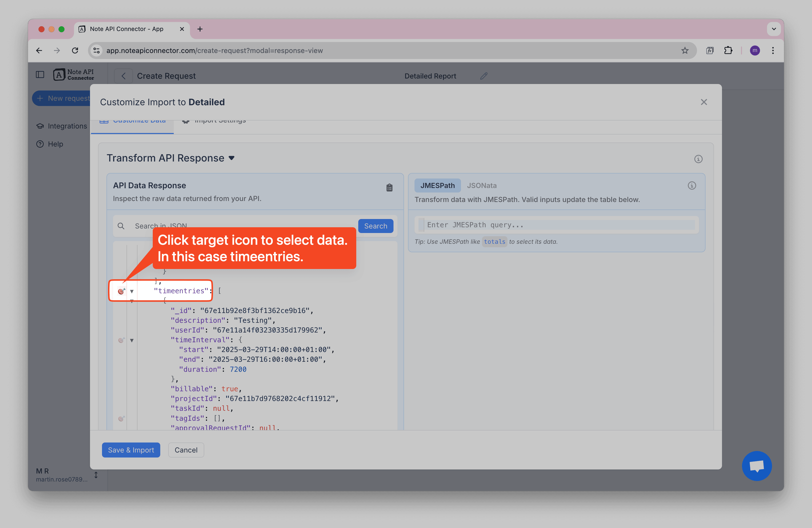Click the target icon beside timeInterval
The width and height of the screenshot is (812, 528).
pos(121,340)
